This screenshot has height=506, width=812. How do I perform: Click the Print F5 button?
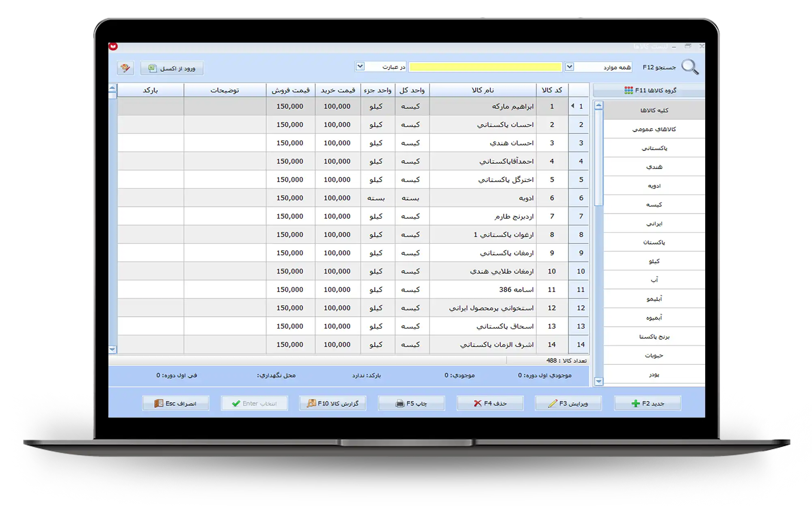click(411, 403)
